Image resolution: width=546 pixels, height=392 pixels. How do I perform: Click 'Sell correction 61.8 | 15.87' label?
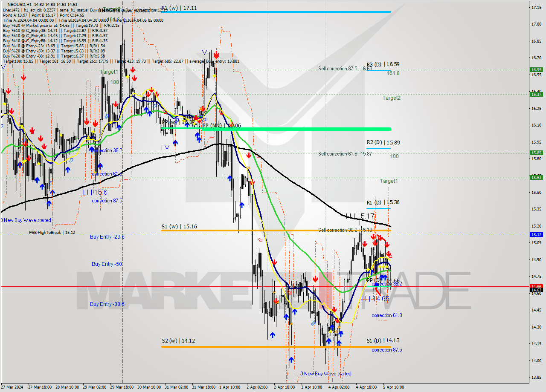click(345, 154)
